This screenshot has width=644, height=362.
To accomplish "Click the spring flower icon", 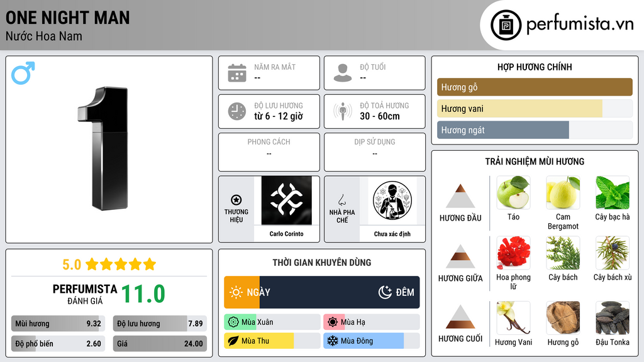I will click(233, 322).
